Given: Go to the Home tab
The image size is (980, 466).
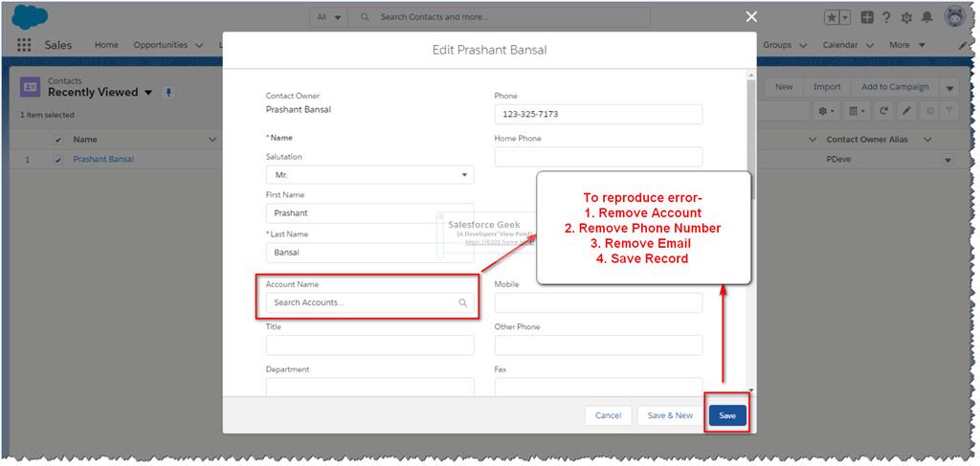Looking at the screenshot, I should (106, 45).
